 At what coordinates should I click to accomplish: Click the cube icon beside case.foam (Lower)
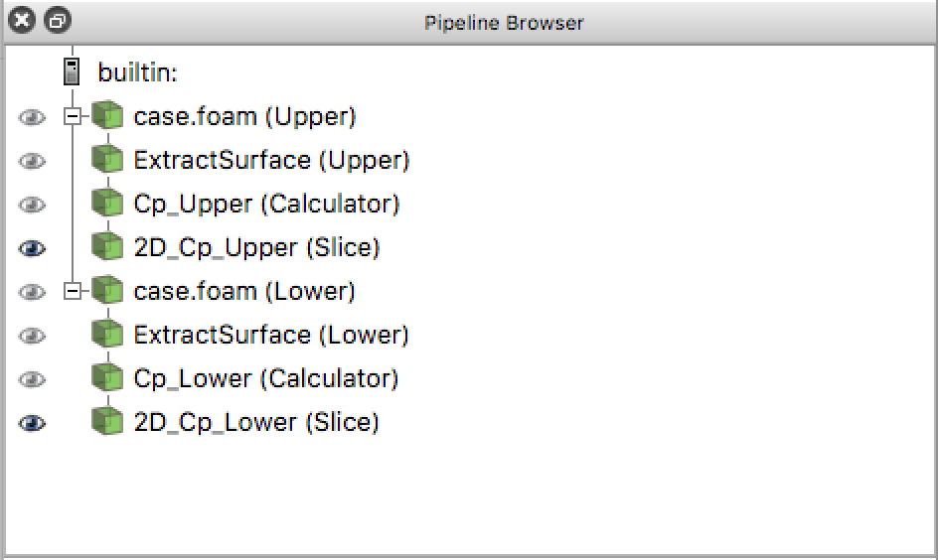point(107,291)
